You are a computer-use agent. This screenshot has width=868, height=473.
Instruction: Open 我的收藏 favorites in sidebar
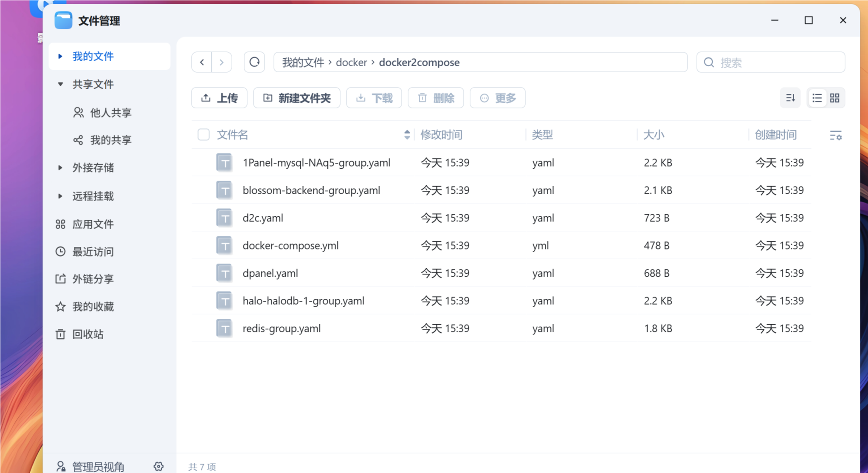tap(93, 306)
